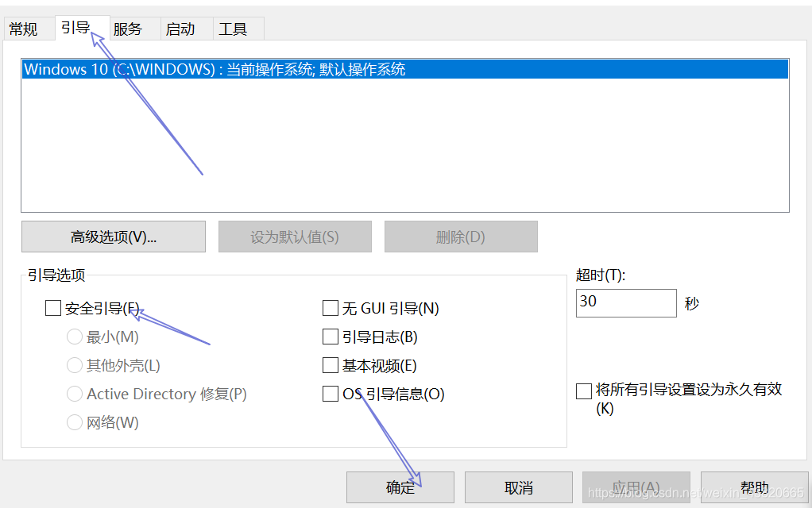Click the 删除(D) button
The image size is (812, 508).
(x=461, y=237)
